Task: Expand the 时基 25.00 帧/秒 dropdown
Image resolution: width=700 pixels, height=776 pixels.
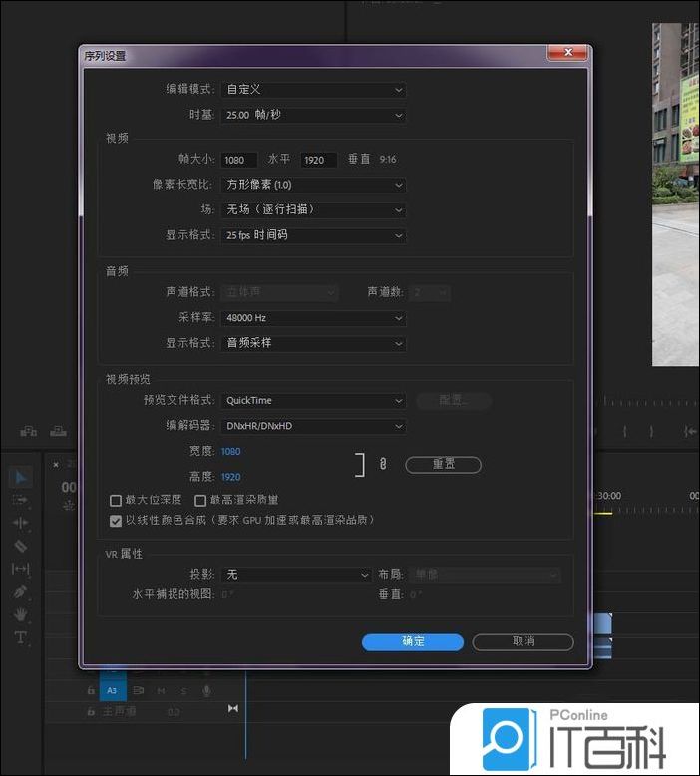Action: click(x=314, y=115)
